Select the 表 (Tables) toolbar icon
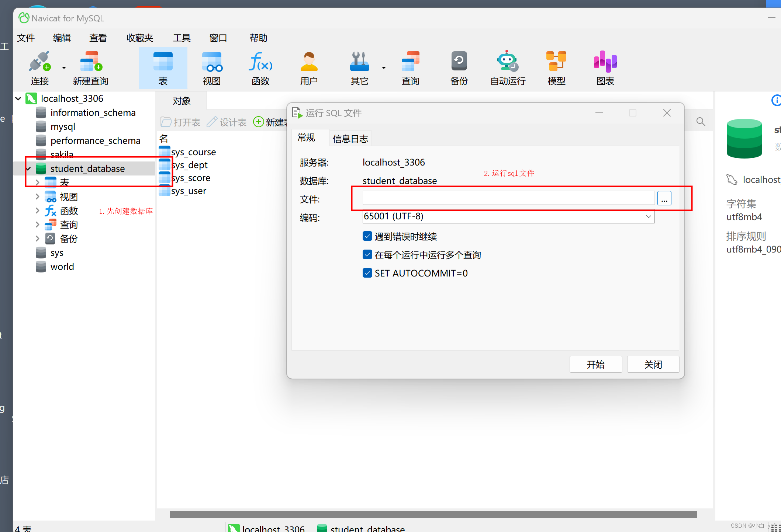This screenshot has height=532, width=781. point(163,68)
